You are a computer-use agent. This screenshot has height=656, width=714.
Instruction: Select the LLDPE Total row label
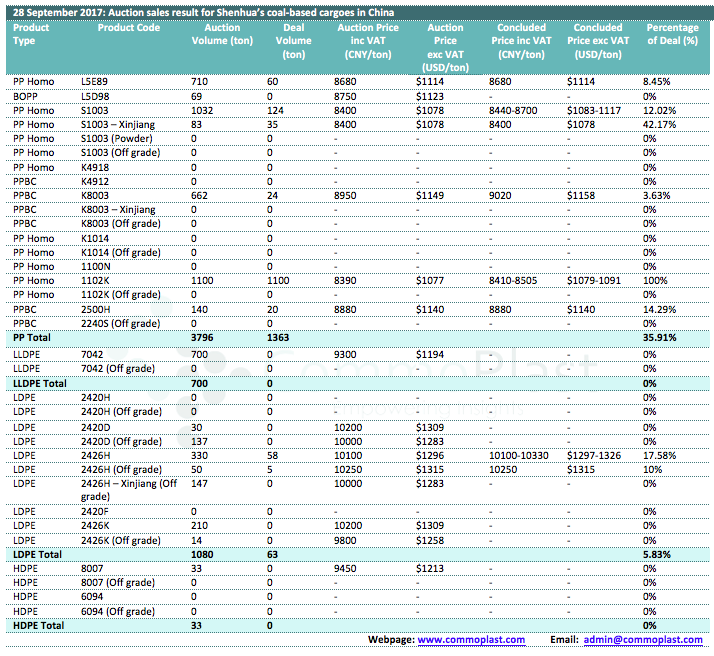click(41, 383)
